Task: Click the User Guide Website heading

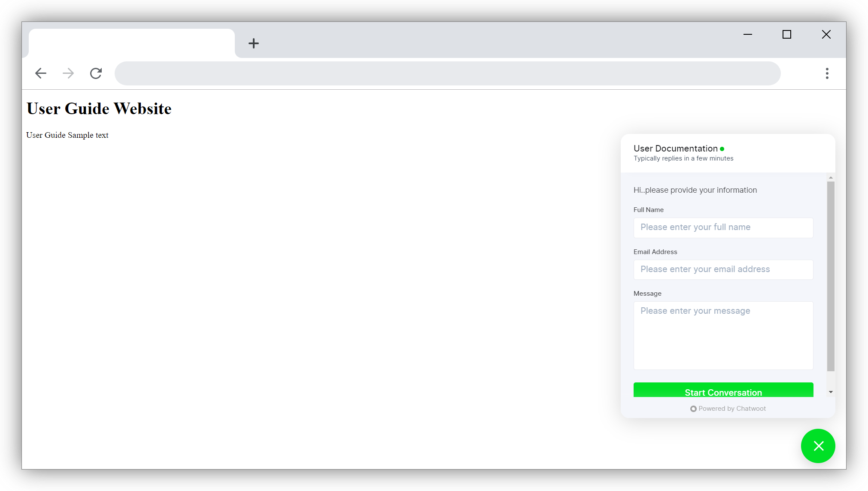Action: click(99, 109)
